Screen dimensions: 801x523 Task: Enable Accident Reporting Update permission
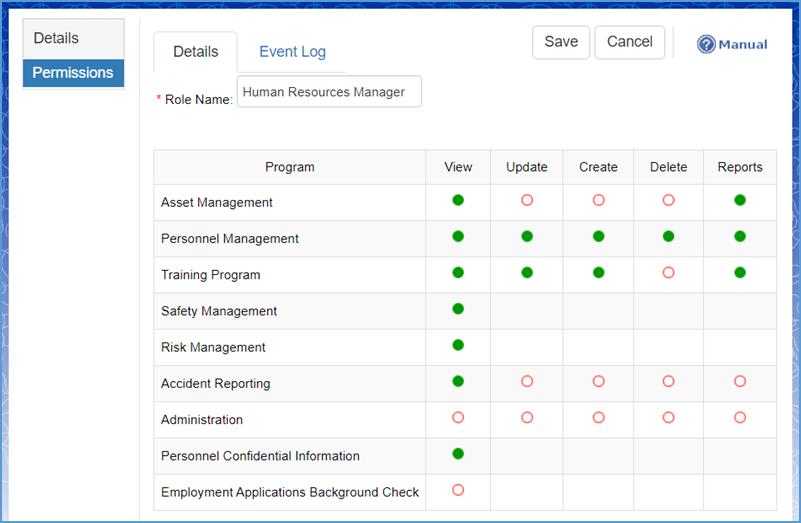[527, 381]
